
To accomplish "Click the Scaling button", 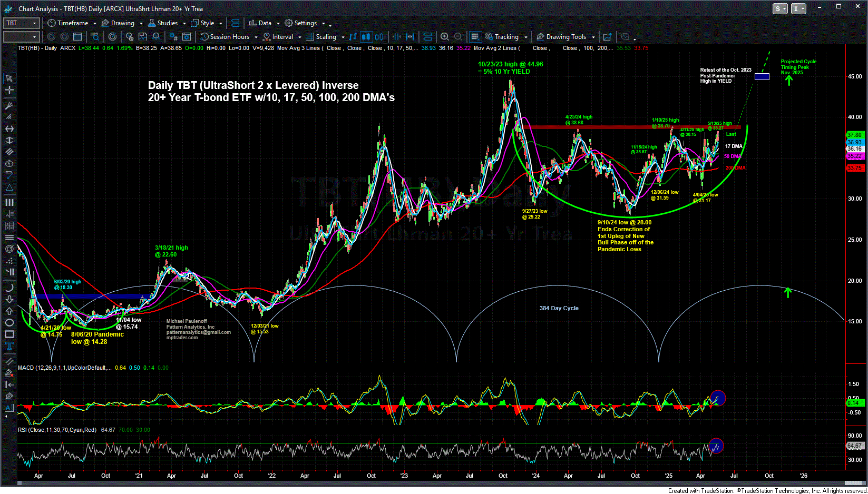I will coord(321,37).
